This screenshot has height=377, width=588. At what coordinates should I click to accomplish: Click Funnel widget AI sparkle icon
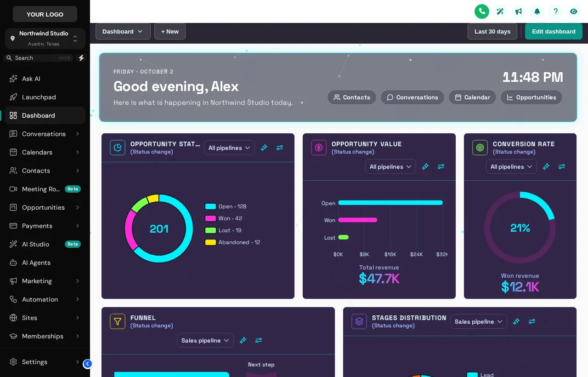[243, 340]
